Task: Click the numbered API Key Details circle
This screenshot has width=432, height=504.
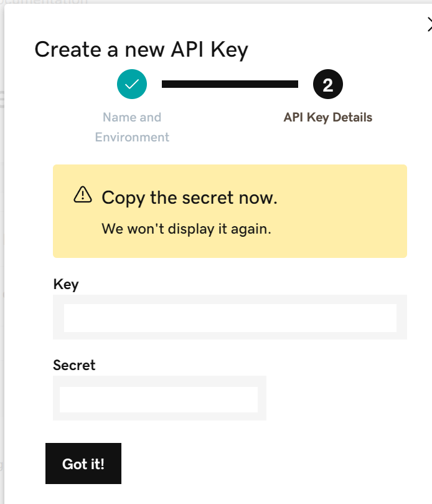Action: pos(327,83)
